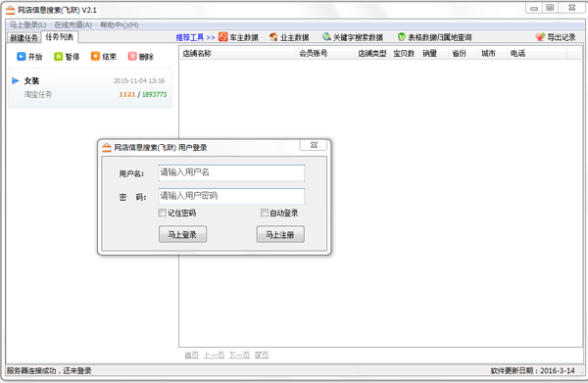588x383 pixels.
Task: Click the orange count 1121
Action: (127, 94)
